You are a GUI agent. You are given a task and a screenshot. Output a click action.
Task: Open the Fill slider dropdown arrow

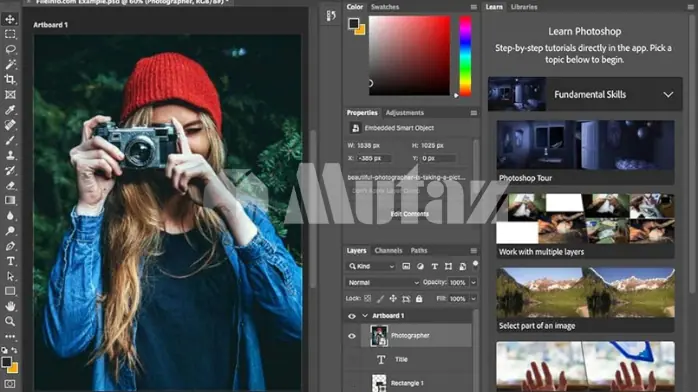point(474,299)
